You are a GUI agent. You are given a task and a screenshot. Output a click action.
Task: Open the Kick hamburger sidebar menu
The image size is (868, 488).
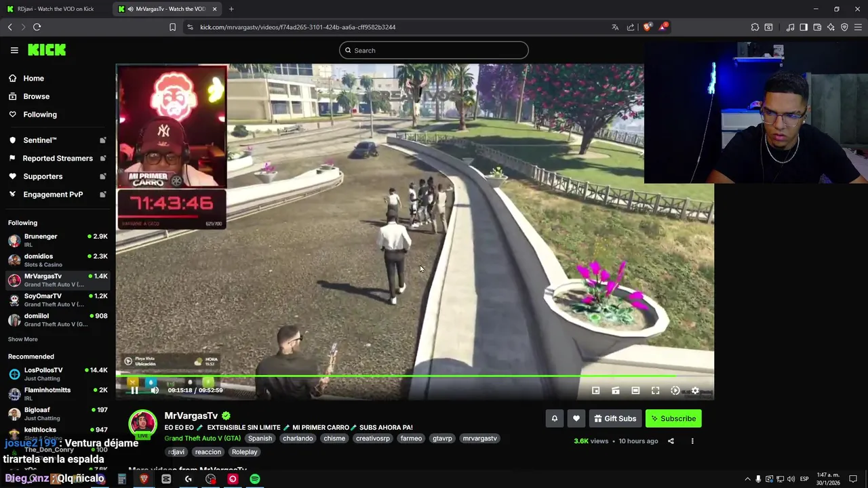[14, 50]
